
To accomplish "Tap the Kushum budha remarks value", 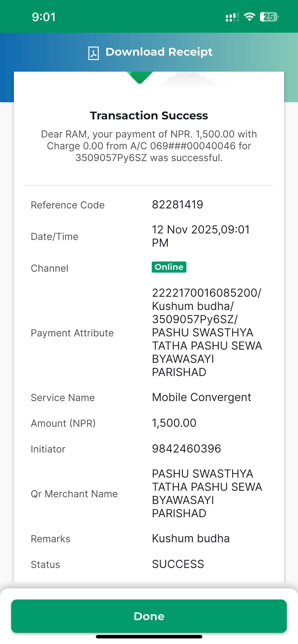I will 191,538.
